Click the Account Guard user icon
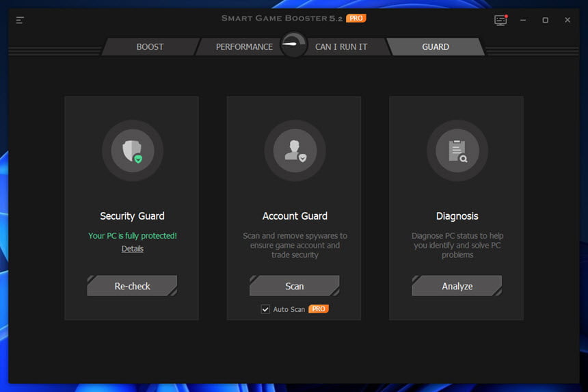 click(295, 151)
